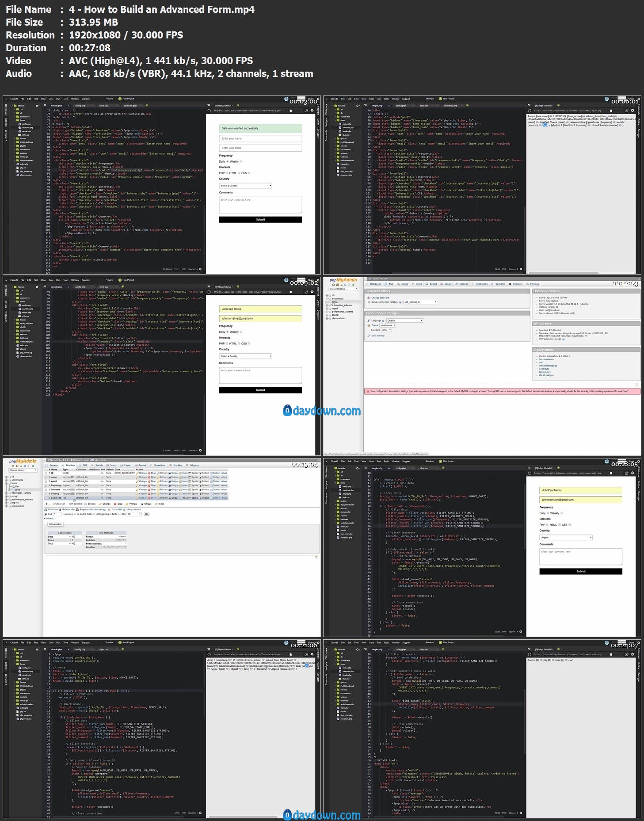Open the Select a Country dropdown in the 00:03:00 frame
Image resolution: width=644 pixels, height=821 pixels.
(x=246, y=186)
